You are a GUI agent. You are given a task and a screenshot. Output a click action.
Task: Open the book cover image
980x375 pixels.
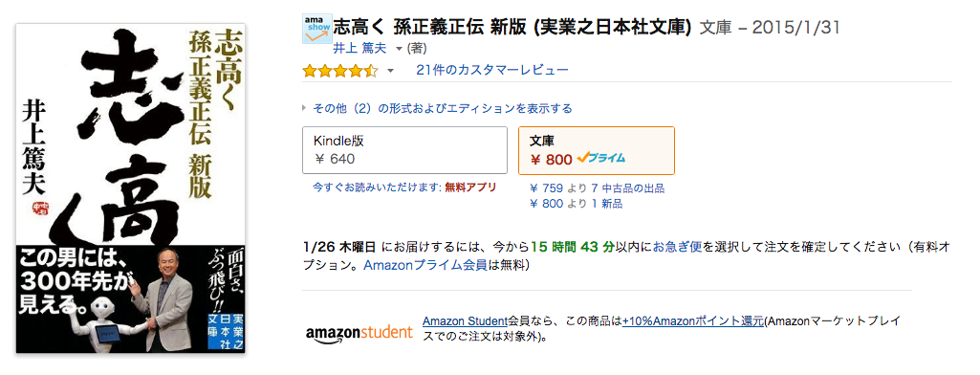[131, 188]
